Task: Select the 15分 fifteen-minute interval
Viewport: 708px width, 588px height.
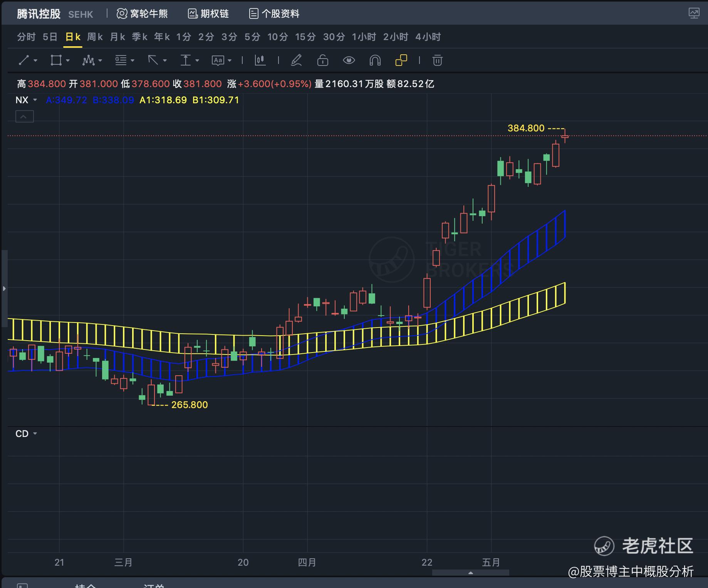Action: coord(305,37)
